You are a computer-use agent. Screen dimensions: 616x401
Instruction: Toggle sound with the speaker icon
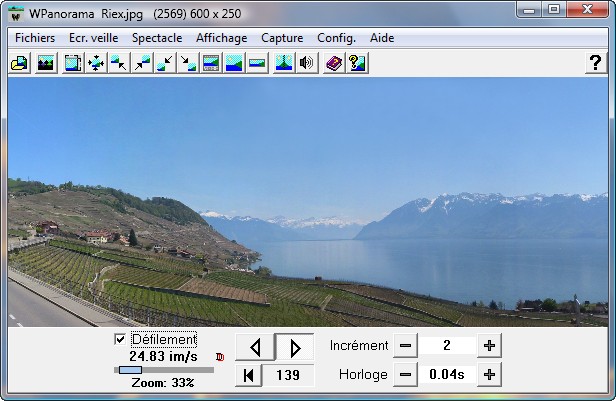coord(307,63)
